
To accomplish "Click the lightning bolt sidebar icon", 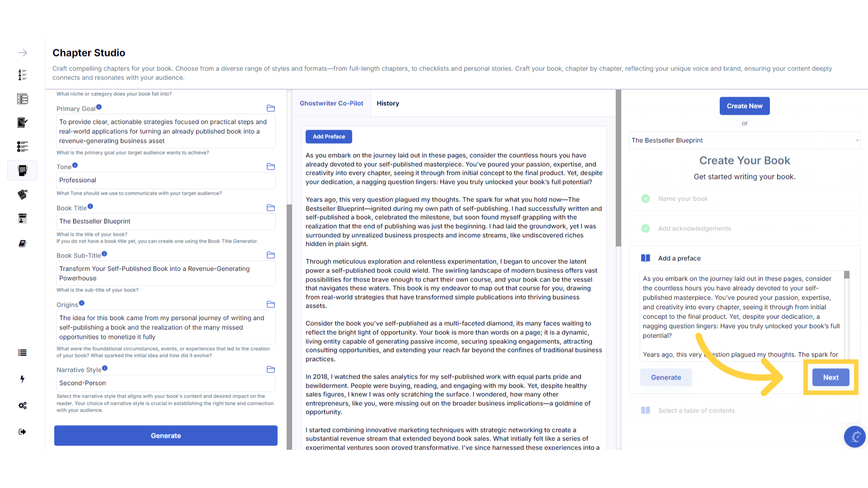I will point(22,379).
